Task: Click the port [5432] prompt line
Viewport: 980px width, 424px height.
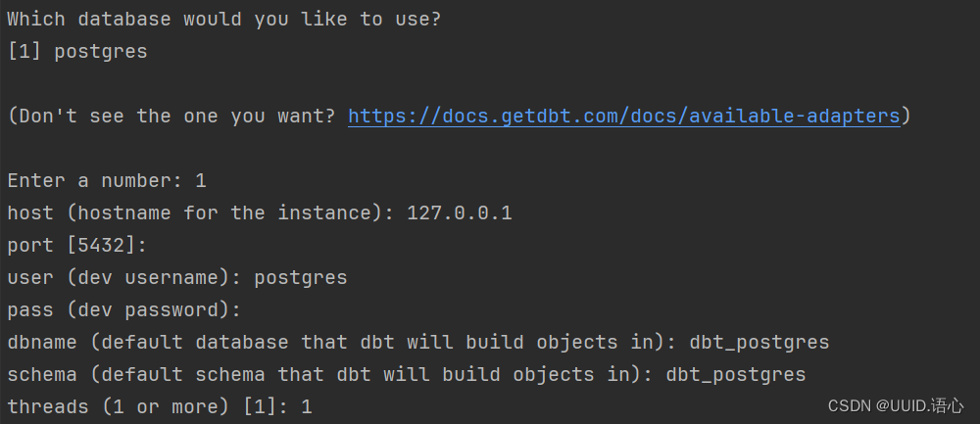Action: click(76, 246)
